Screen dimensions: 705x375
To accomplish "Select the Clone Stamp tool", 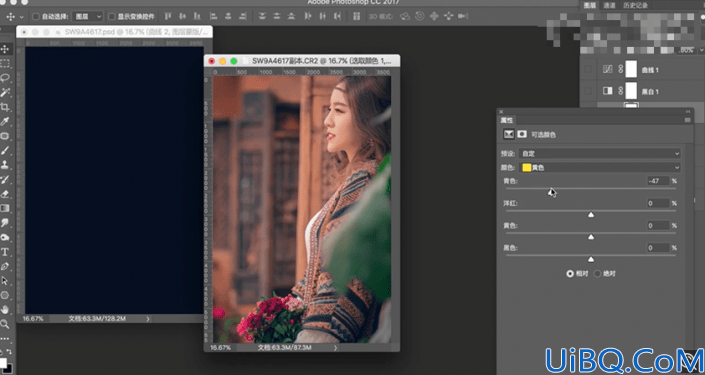I will (x=5, y=165).
